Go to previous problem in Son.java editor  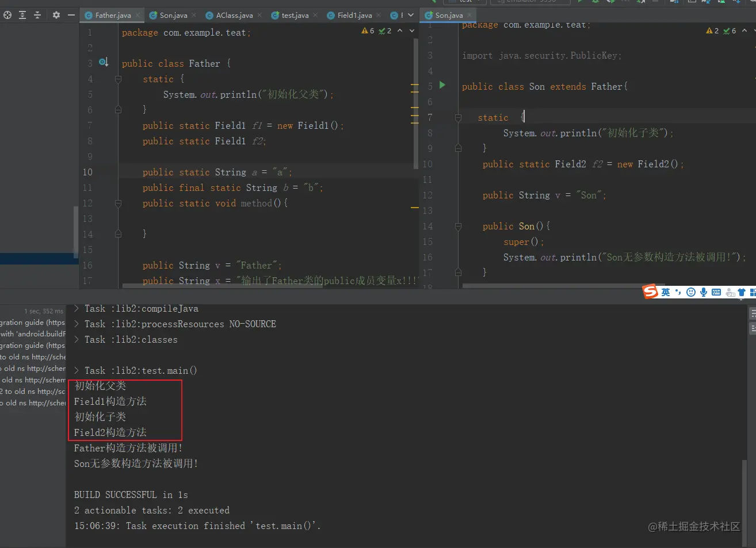[x=744, y=30]
